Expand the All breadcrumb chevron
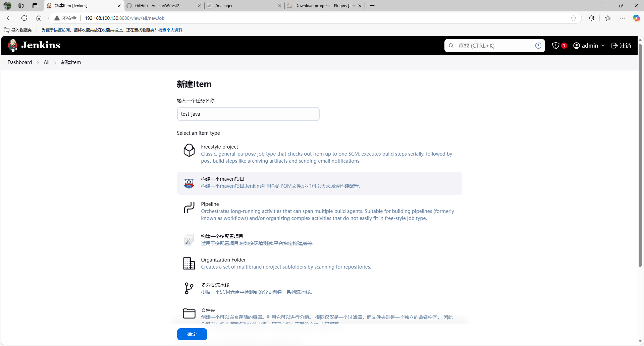Image resolution: width=644 pixels, height=346 pixels. pyautogui.click(x=55, y=63)
